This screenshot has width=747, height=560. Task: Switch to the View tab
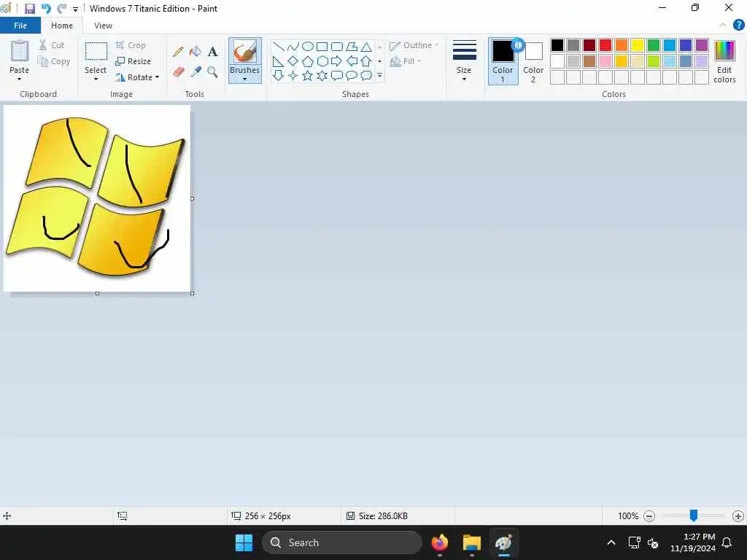(103, 26)
